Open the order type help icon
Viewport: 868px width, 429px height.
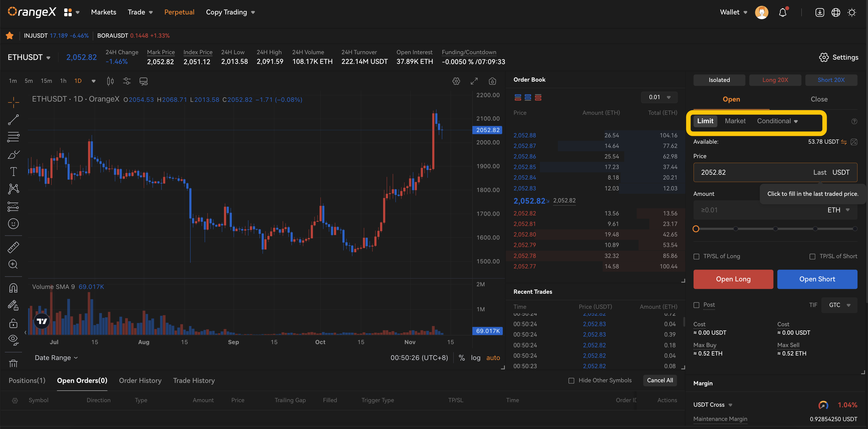click(x=854, y=122)
